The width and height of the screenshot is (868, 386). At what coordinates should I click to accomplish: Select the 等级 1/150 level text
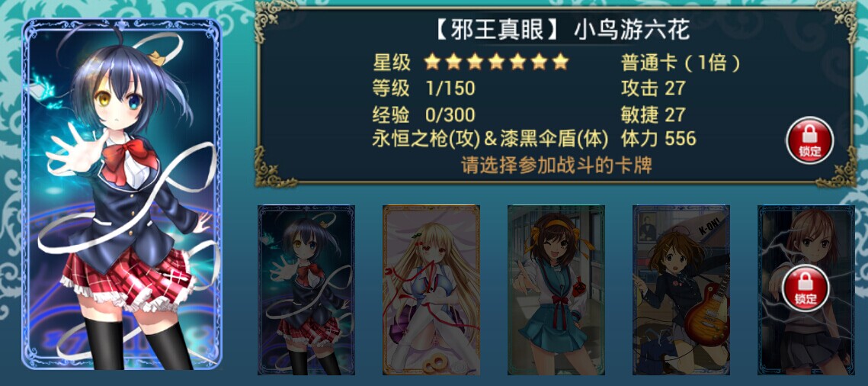pos(424,88)
